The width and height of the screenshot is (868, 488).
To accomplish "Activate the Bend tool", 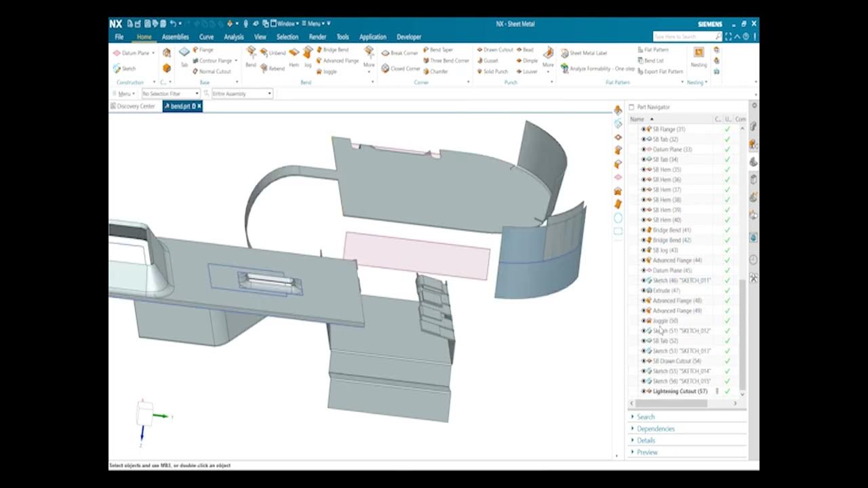I will (251, 58).
